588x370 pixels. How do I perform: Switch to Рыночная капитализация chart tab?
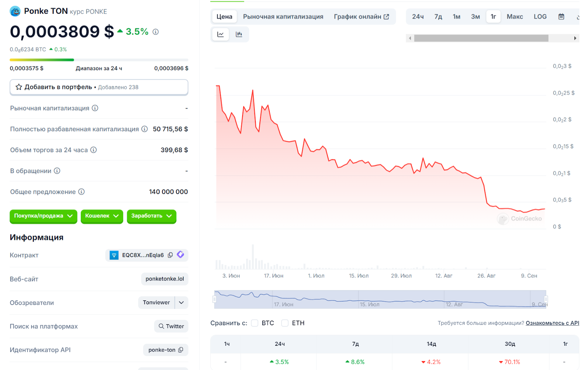283,17
